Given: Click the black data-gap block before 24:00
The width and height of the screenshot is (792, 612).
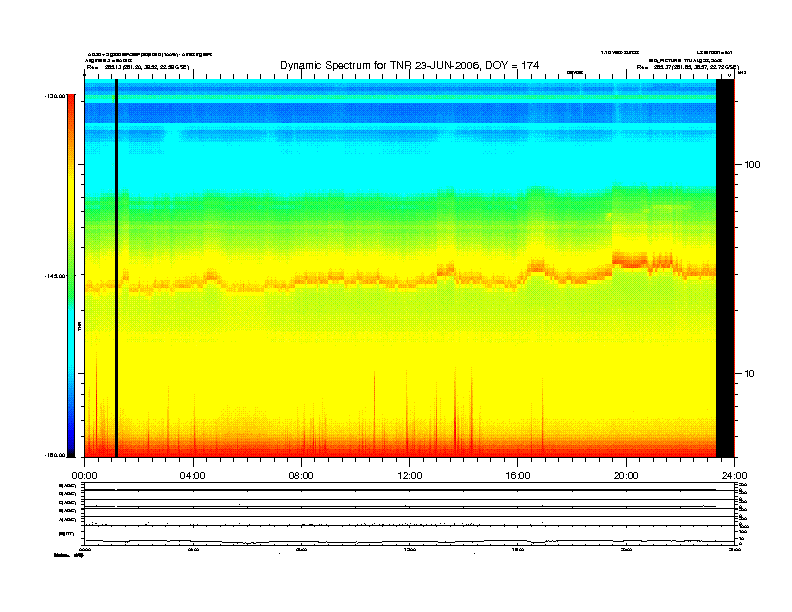Looking at the screenshot, I should pyautogui.click(x=725, y=268).
